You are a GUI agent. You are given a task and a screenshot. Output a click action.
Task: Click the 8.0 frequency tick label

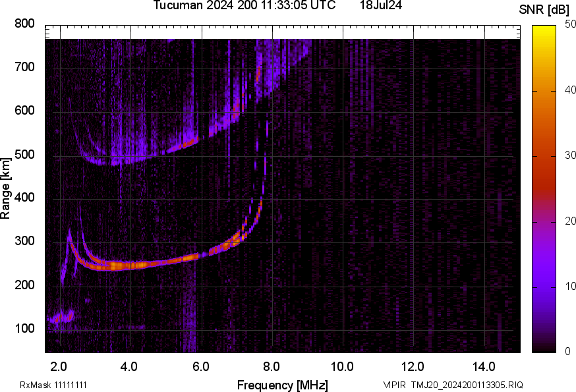pyautogui.click(x=272, y=366)
